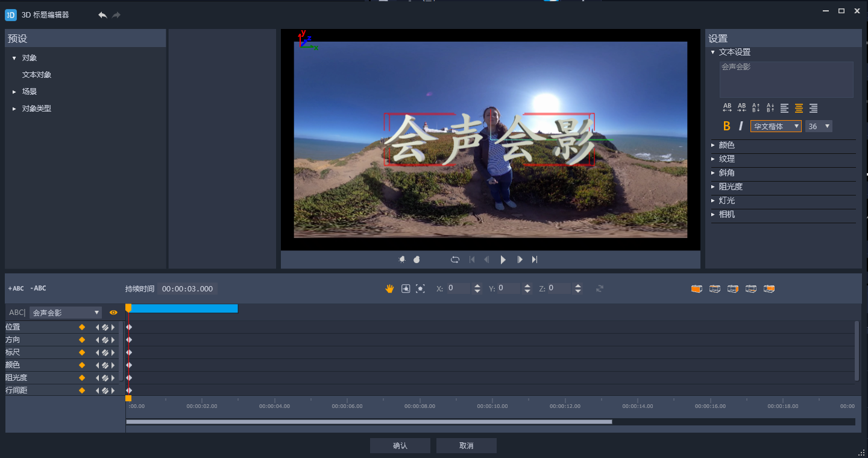
Task: Step forward one frame
Action: coord(520,259)
